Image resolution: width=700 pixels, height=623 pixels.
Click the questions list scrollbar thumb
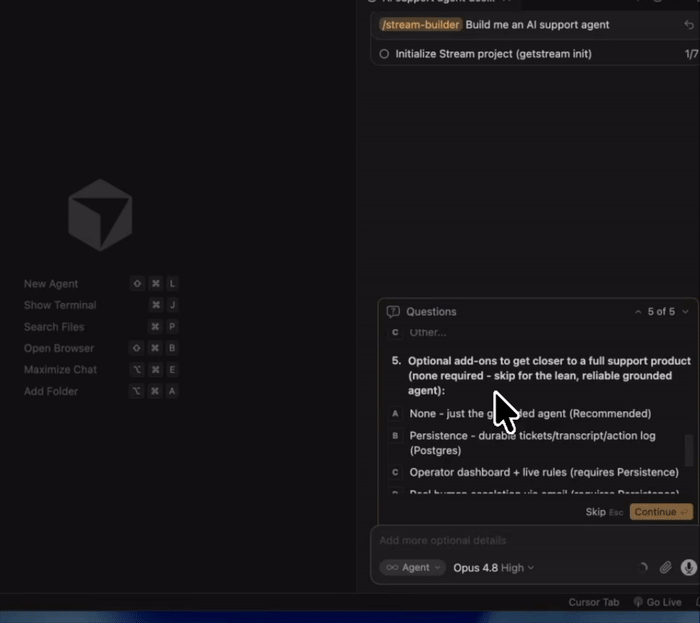click(x=689, y=450)
